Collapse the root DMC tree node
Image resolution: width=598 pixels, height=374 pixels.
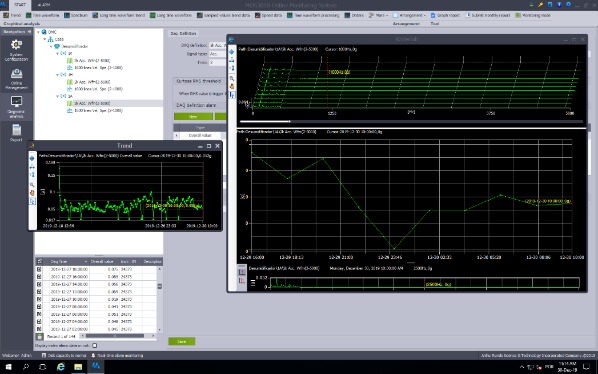38,32
